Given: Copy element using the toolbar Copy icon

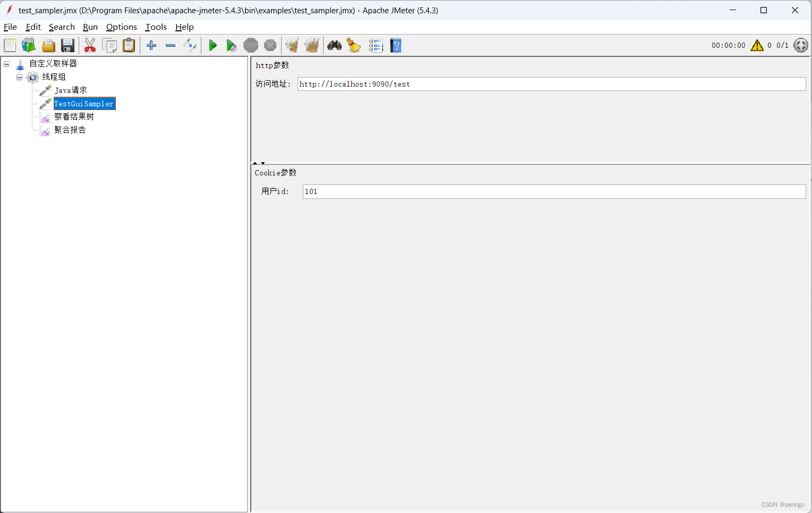Looking at the screenshot, I should click(109, 46).
